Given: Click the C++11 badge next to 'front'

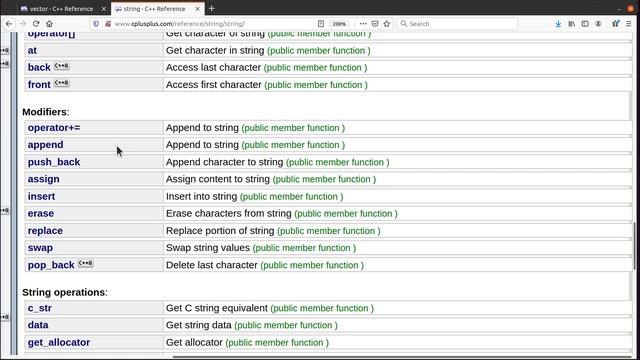Looking at the screenshot, I should [x=62, y=83].
